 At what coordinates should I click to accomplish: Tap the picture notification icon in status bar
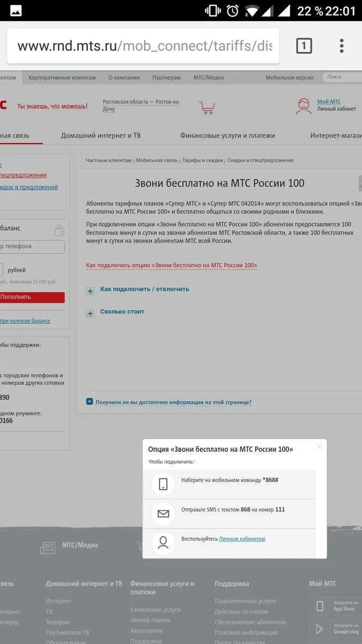coord(16,11)
